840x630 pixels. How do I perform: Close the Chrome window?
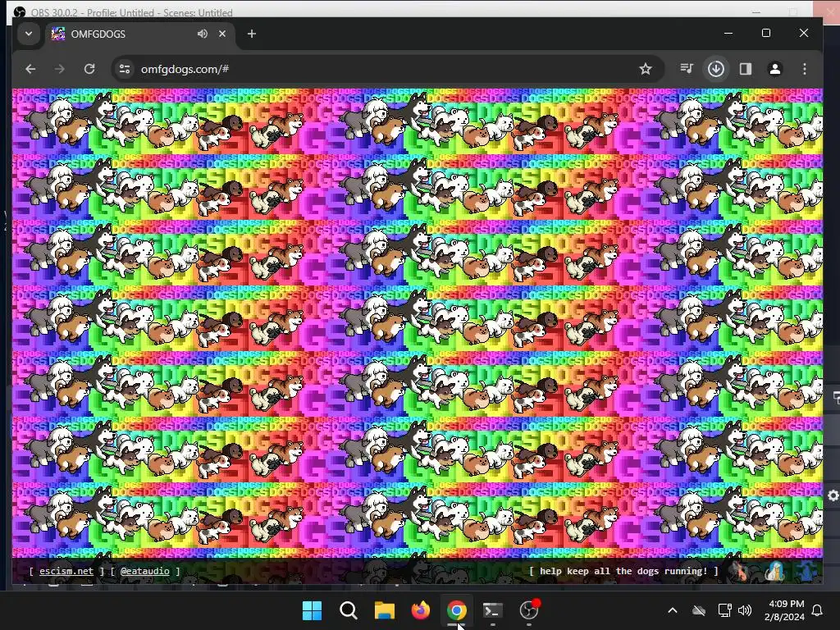(x=804, y=33)
